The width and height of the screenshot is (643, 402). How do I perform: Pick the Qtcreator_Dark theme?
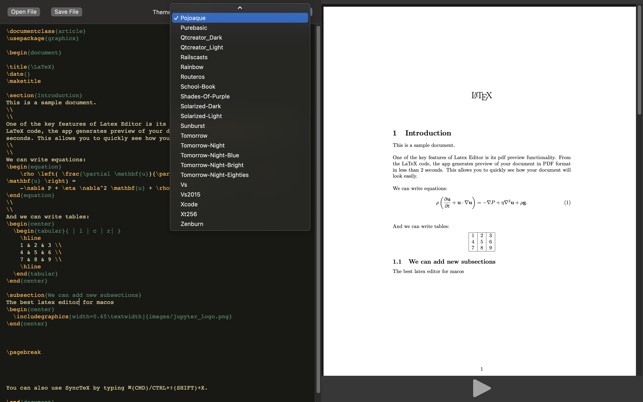pos(201,38)
